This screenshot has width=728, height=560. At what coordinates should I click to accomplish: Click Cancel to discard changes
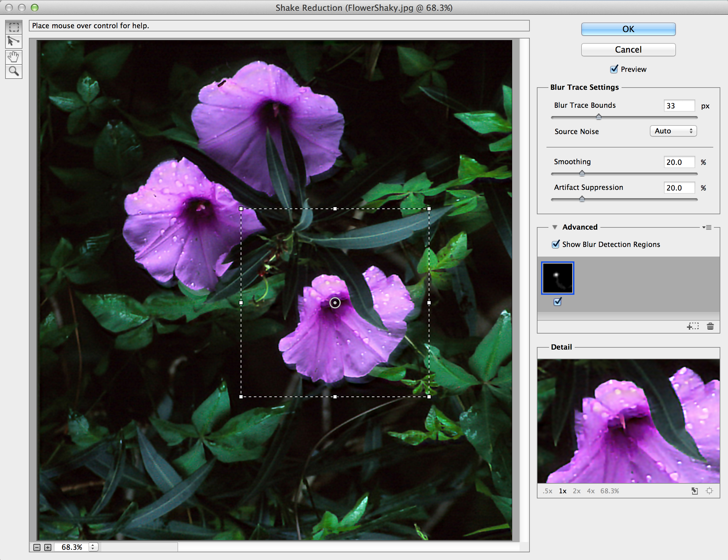(x=629, y=49)
